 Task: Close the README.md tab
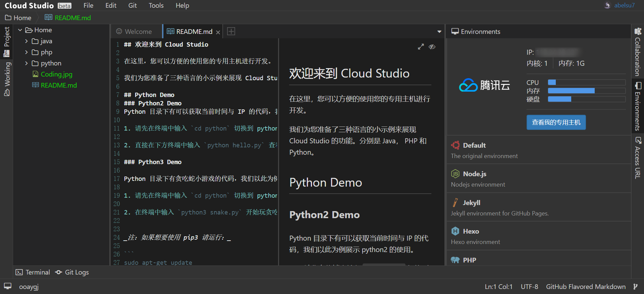click(x=218, y=32)
